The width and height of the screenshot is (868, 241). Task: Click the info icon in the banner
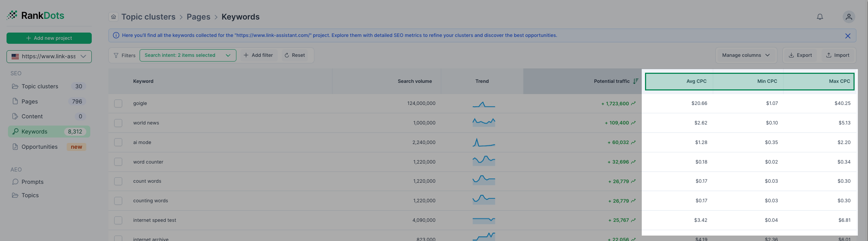coord(116,35)
